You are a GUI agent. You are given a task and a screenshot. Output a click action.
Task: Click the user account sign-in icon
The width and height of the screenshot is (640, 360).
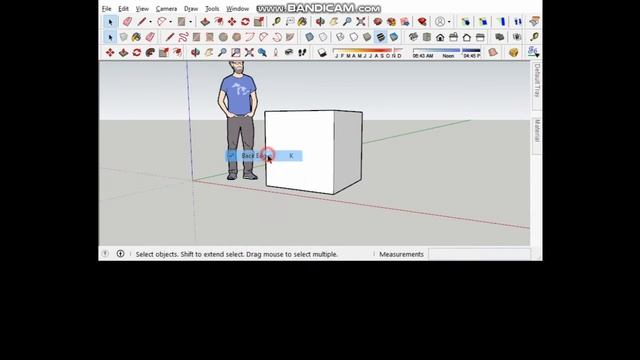click(x=440, y=21)
